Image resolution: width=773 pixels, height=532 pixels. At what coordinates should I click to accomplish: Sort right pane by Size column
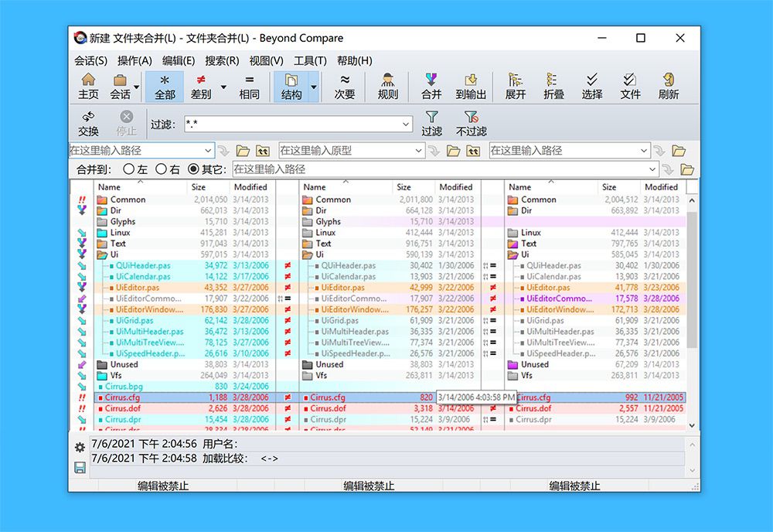coord(619,187)
